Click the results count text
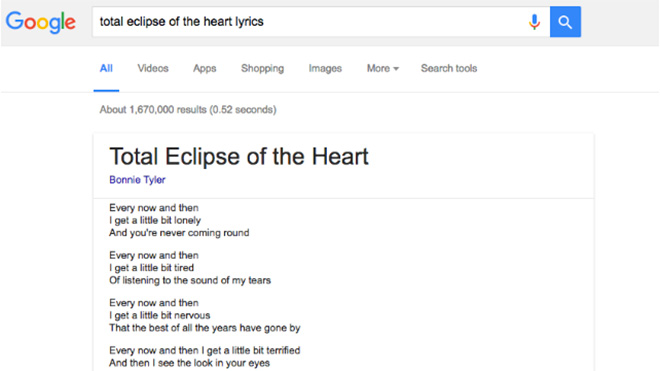 pyautogui.click(x=188, y=110)
